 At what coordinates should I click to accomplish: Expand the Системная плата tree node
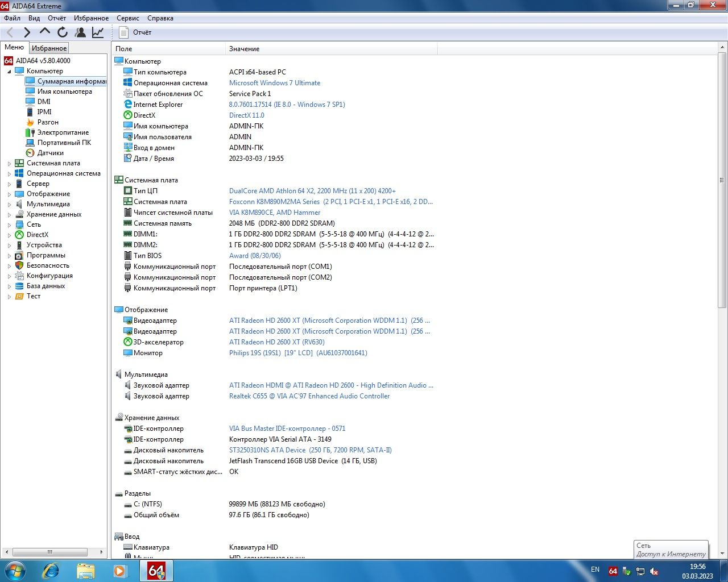9,164
